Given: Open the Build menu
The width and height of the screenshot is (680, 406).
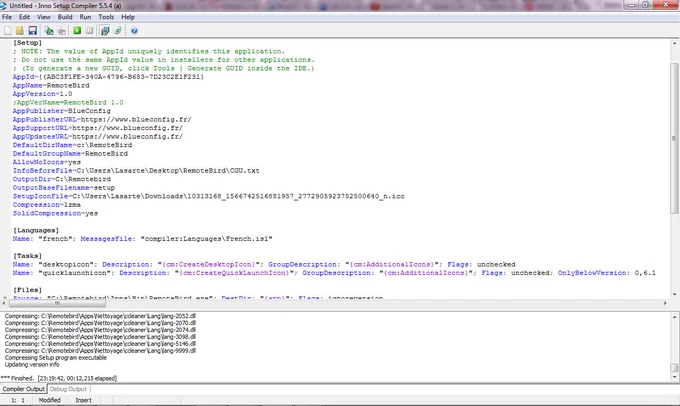Looking at the screenshot, I should coord(65,17).
